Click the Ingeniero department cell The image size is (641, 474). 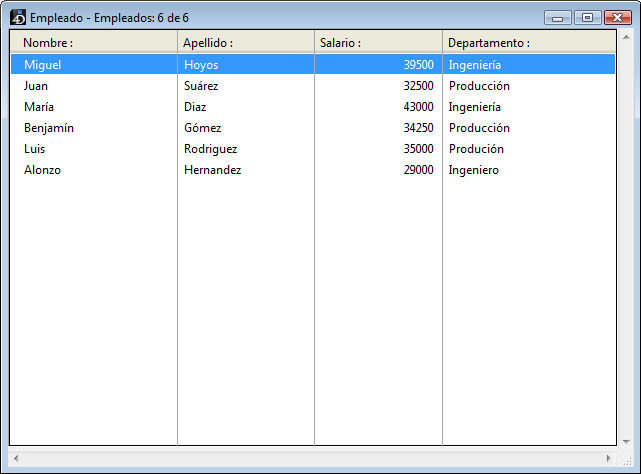point(474,170)
